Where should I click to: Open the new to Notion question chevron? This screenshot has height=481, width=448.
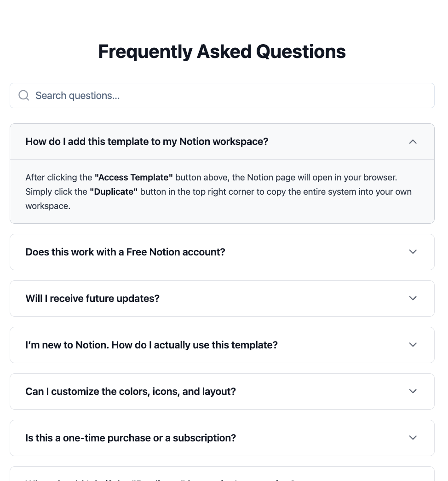point(413,345)
